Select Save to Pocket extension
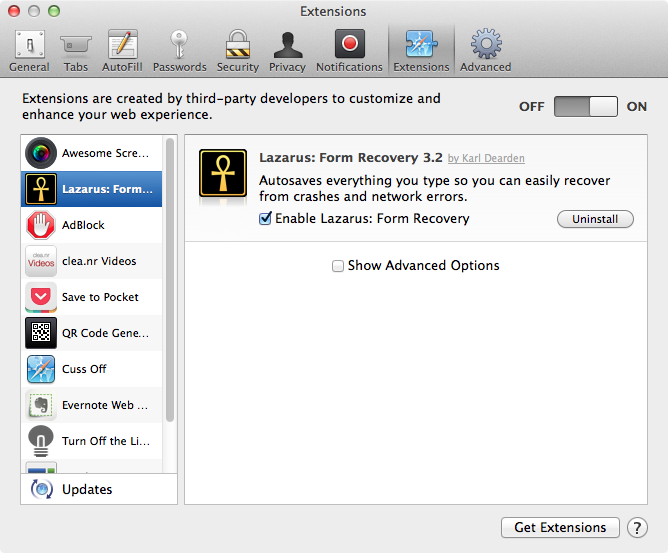Viewport: 668px width, 553px height. point(91,297)
